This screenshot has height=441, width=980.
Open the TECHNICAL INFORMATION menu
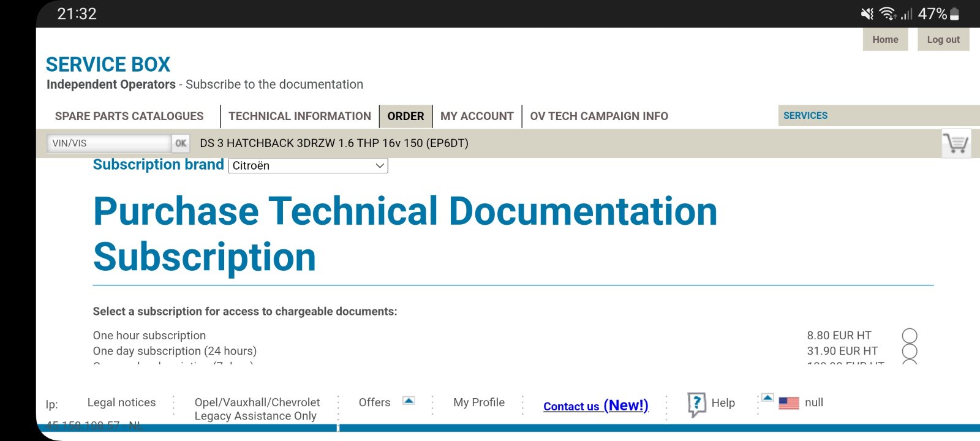tap(300, 116)
